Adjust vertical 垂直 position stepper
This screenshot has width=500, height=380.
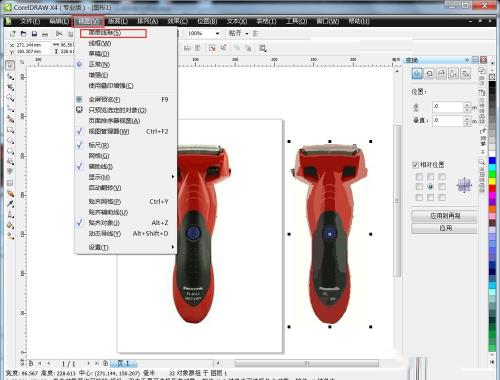(467, 121)
